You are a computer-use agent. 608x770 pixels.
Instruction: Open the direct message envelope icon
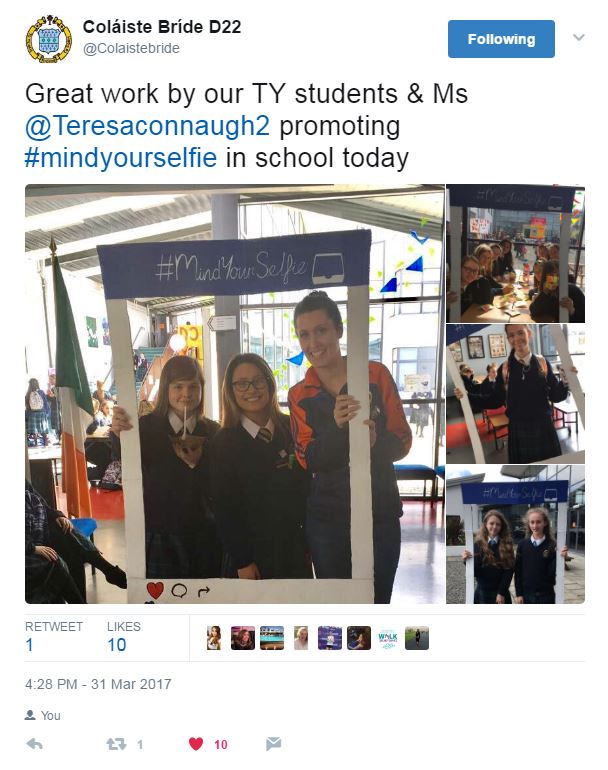274,744
